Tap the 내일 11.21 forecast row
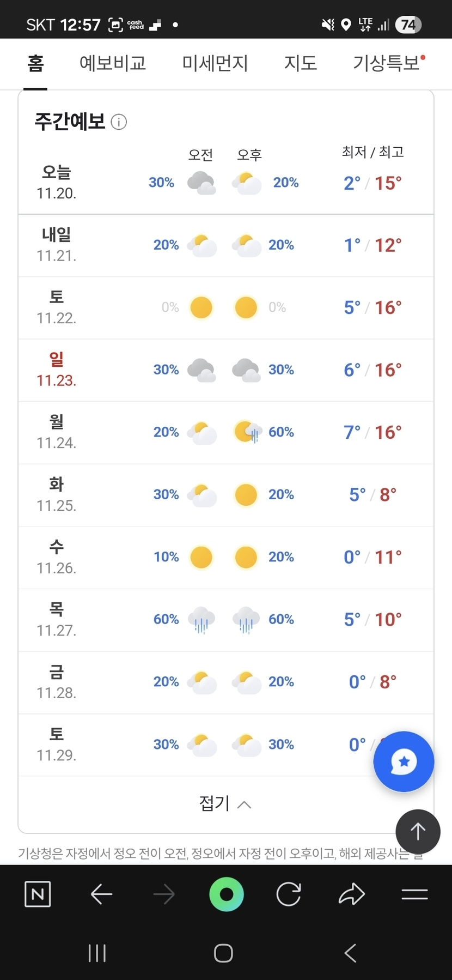 [x=226, y=245]
